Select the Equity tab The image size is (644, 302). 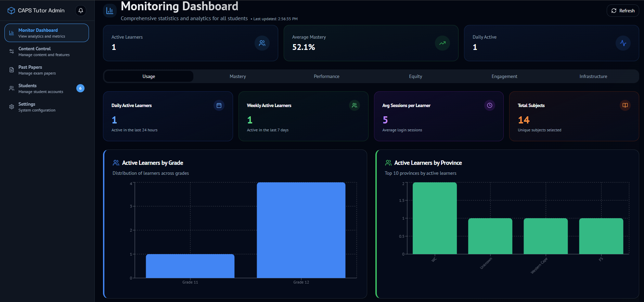[415, 76]
